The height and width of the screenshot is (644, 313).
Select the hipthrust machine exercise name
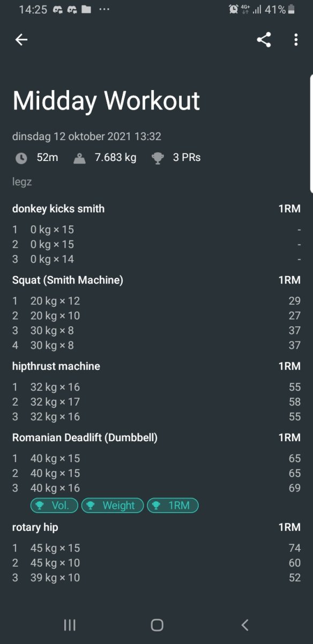56,366
